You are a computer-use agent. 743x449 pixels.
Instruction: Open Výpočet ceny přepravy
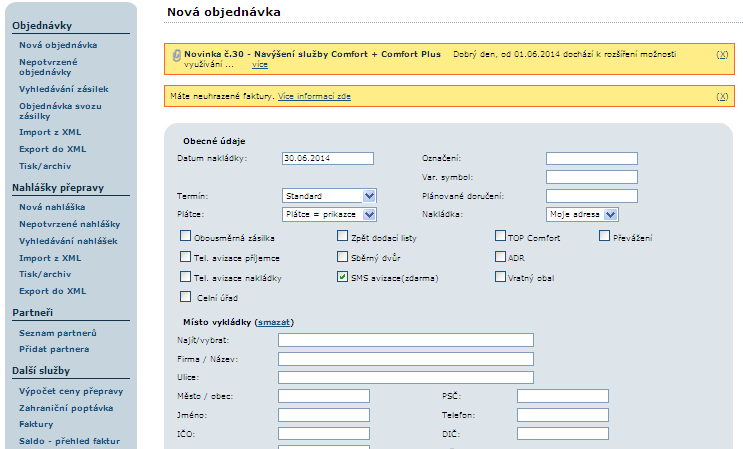(x=71, y=391)
